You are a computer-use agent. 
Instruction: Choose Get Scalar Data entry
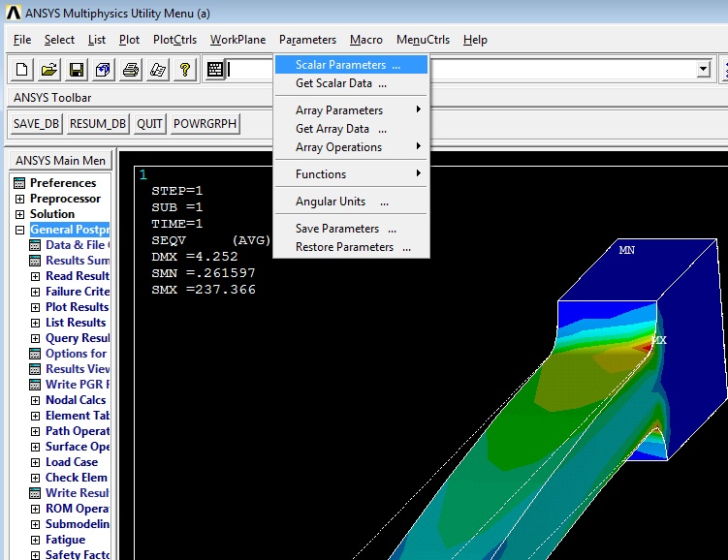351,83
